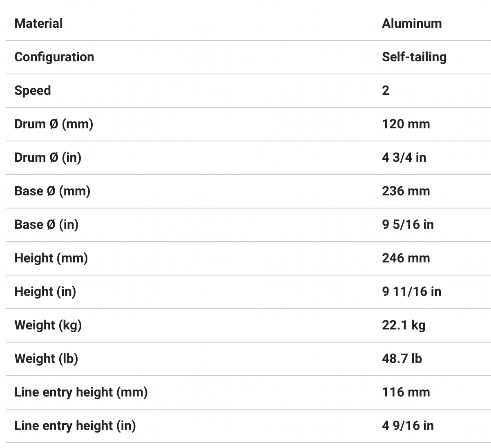Select the Self-tailing value
The image size is (491, 448).
(x=414, y=57)
